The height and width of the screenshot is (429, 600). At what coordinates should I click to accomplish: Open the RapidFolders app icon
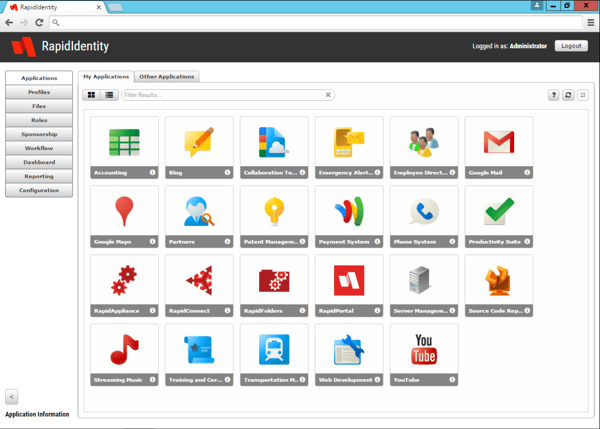click(274, 281)
